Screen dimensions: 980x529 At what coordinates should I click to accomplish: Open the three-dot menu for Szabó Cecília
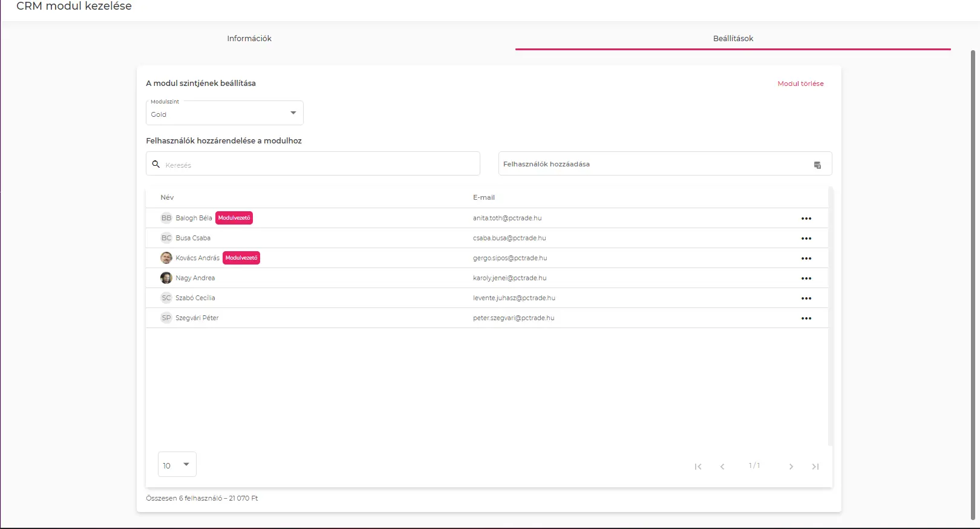[x=806, y=298]
